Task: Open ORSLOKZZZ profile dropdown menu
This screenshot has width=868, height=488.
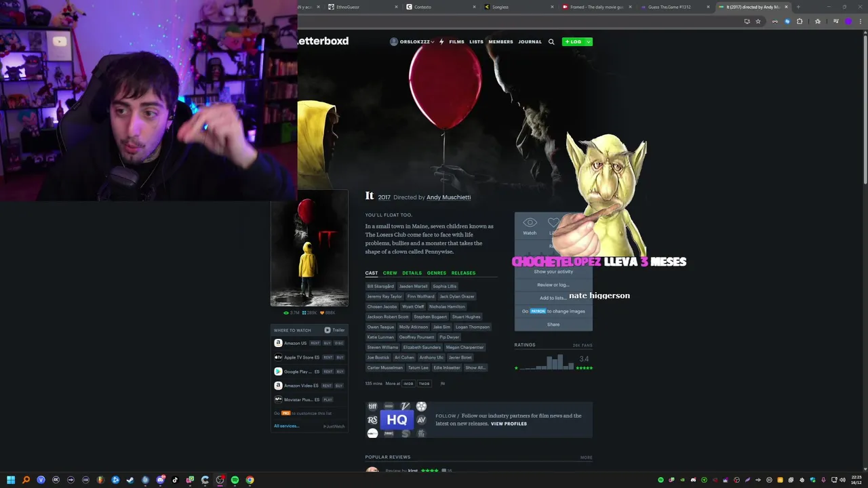Action: point(412,42)
